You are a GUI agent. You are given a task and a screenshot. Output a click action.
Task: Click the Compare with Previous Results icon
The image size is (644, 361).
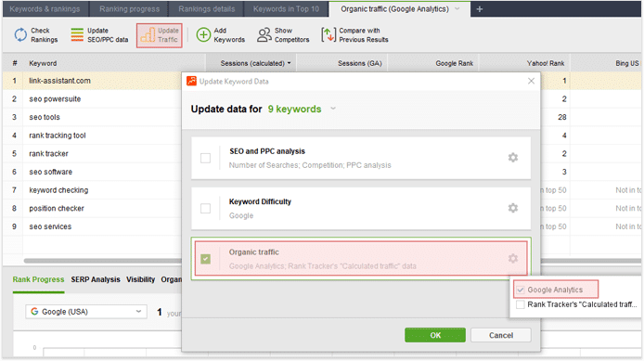click(x=328, y=35)
